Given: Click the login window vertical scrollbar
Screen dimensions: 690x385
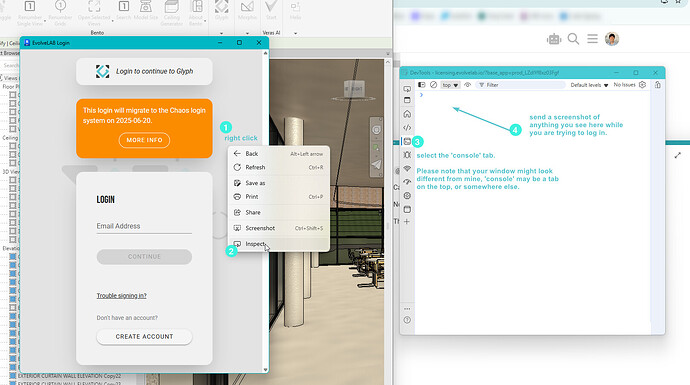Looking at the screenshot, I should coord(265,211).
